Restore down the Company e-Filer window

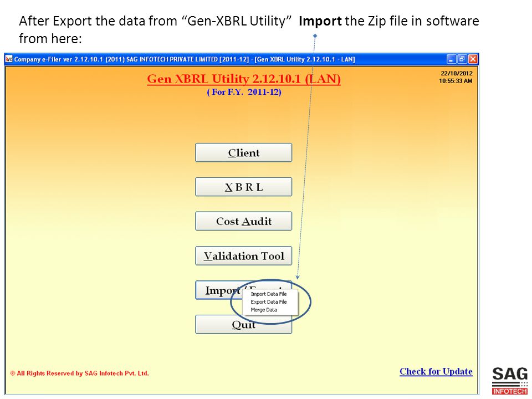(x=462, y=59)
